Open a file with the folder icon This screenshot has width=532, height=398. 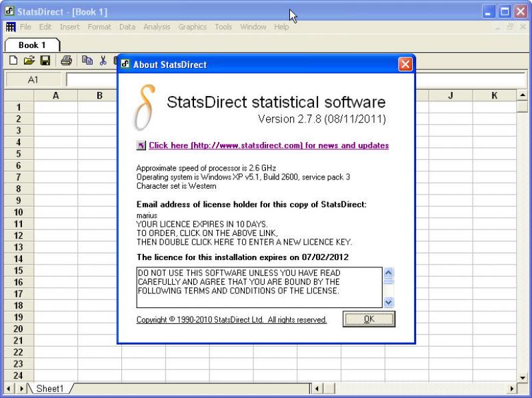(29, 61)
